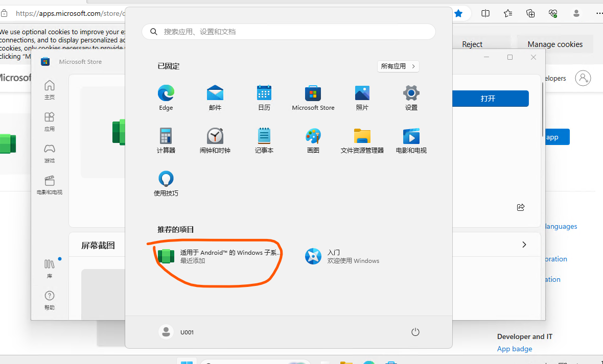Open Edge from pinned apps
The height and width of the screenshot is (364, 603).
[x=166, y=98]
